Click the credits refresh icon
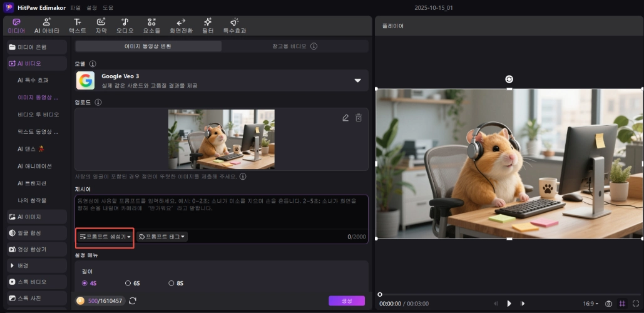The height and width of the screenshot is (313, 644). (133, 301)
